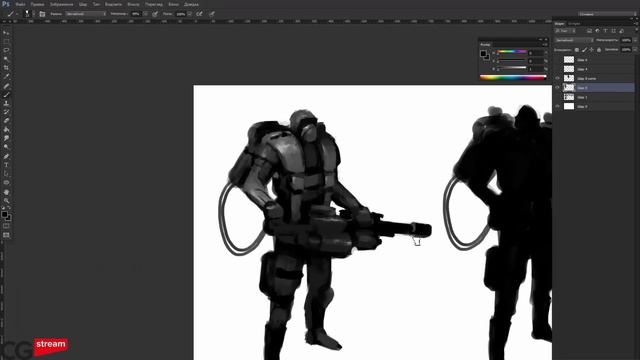The height and width of the screenshot is (360, 640).
Task: Select the Eraser tool
Action: click(6, 121)
